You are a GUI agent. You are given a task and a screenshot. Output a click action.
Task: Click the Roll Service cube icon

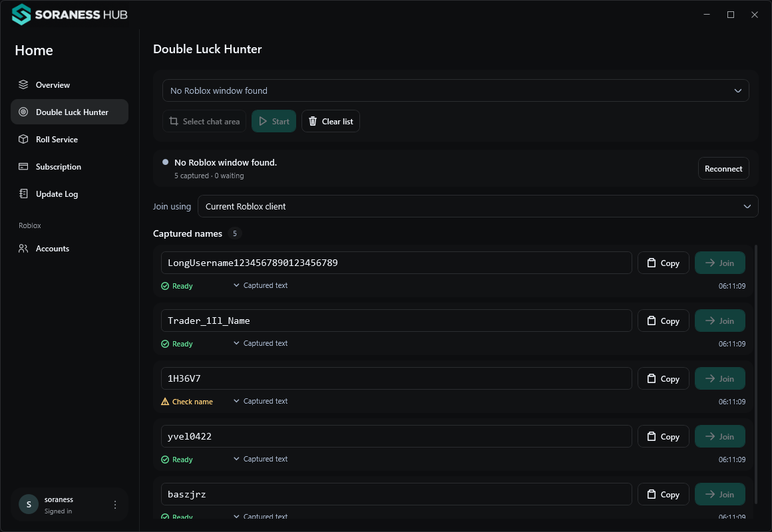pyautogui.click(x=23, y=139)
